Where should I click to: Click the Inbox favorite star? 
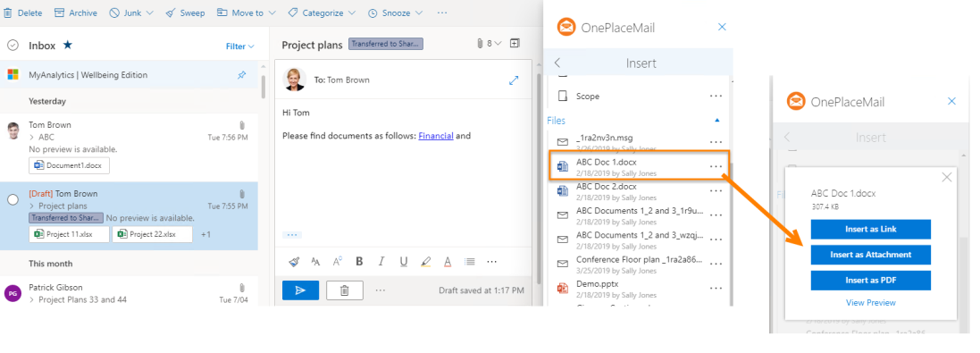pyautogui.click(x=68, y=45)
